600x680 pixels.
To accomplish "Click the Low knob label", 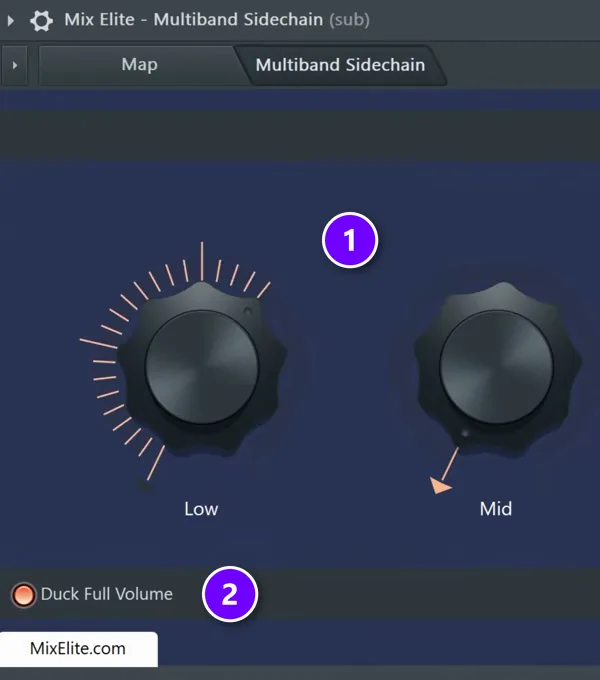I will pyautogui.click(x=201, y=509).
